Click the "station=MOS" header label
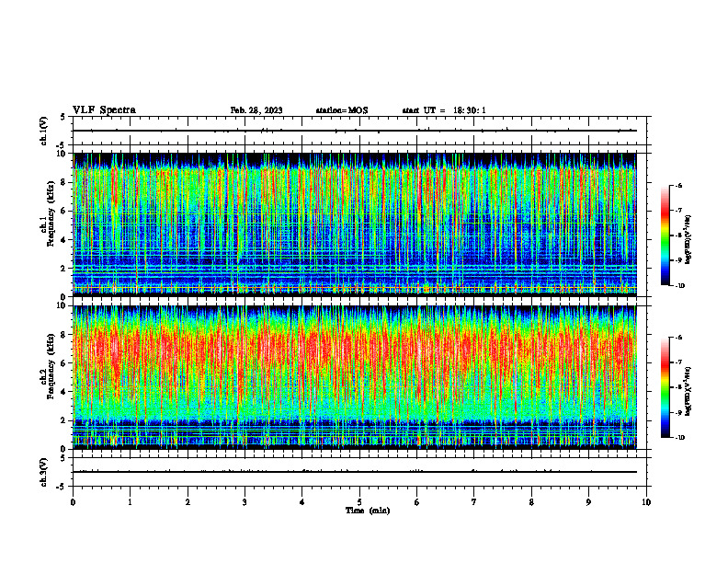This screenshot has height=563, width=728. coord(342,110)
